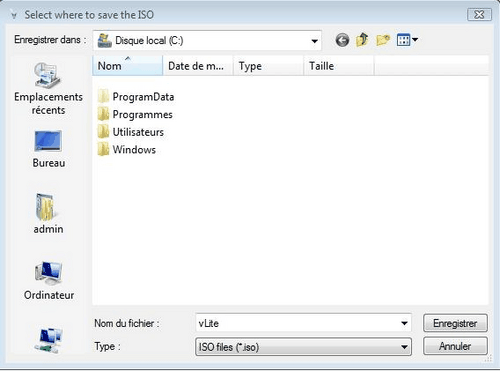500x371 pixels.
Task: Click the Windows folder icon
Action: coord(103,150)
